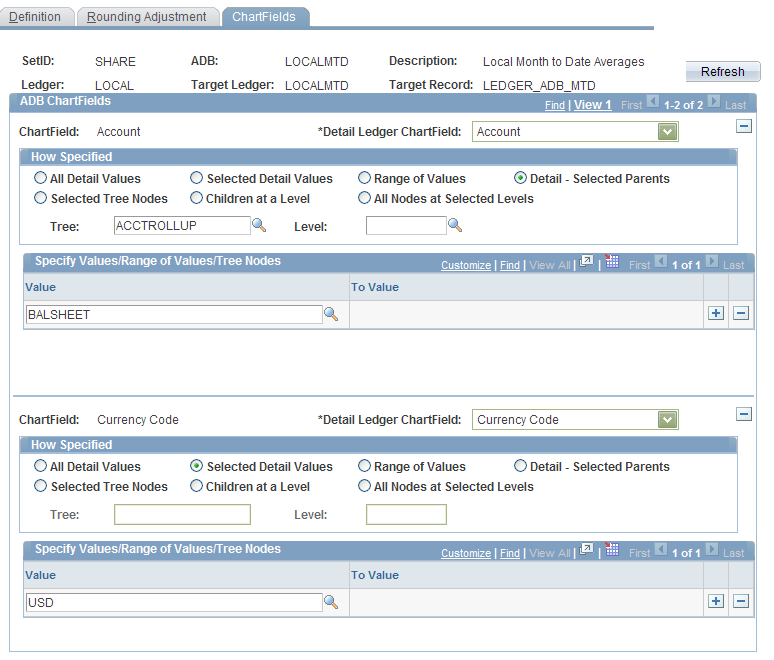
Task: Select Detail - Selected Parents for Account
Action: point(520,178)
